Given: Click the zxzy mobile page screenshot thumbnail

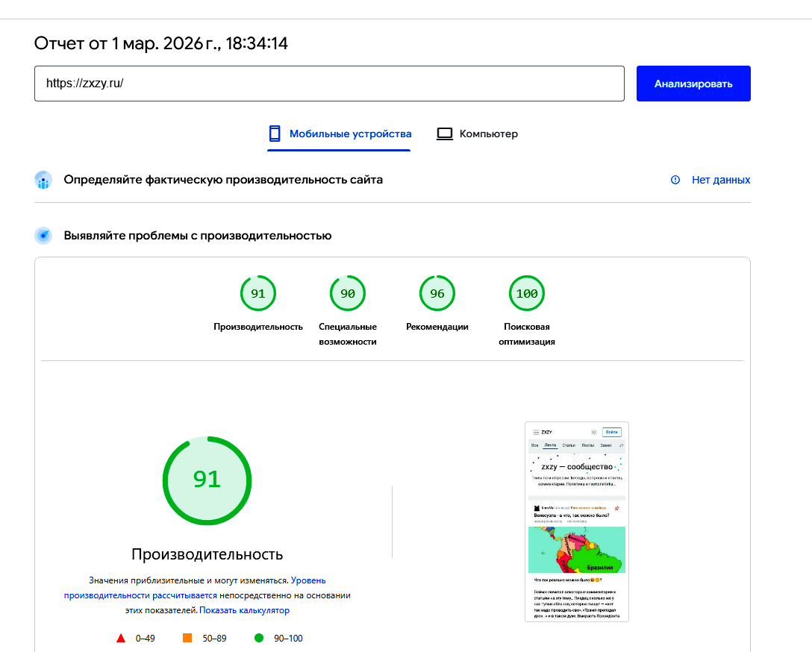Looking at the screenshot, I should pyautogui.click(x=577, y=521).
